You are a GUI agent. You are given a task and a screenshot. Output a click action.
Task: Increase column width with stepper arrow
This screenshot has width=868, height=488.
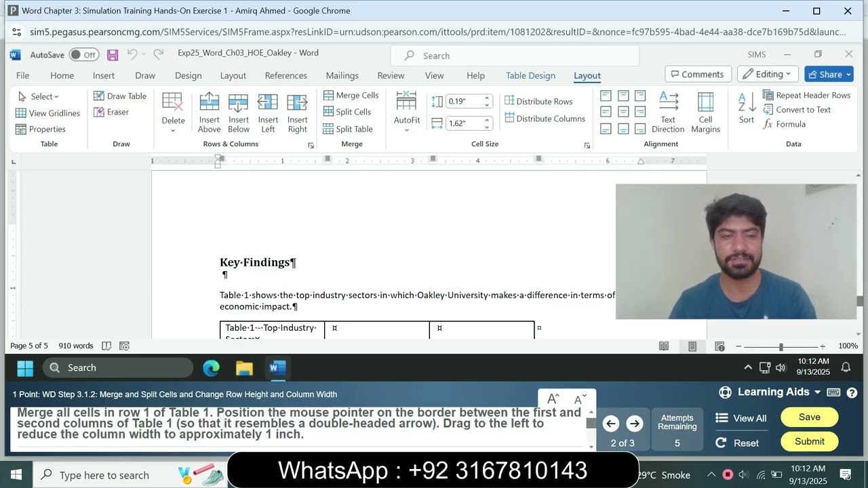pyautogui.click(x=487, y=120)
